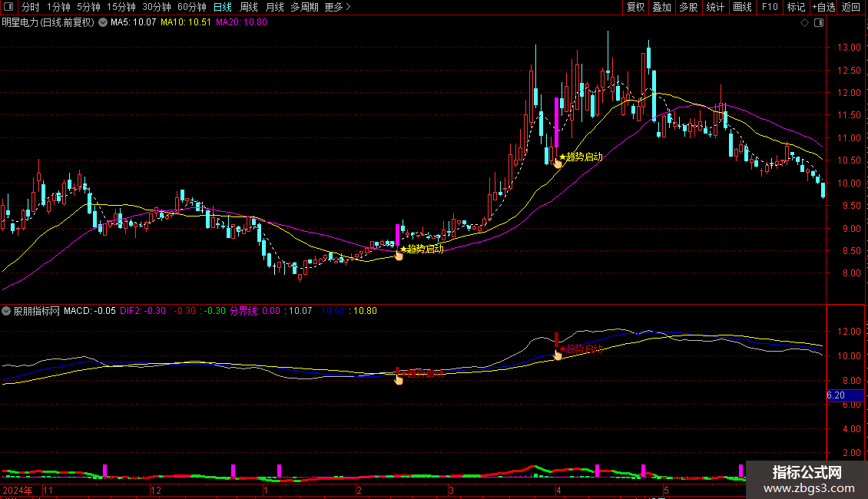
Task: Open the 多周期 multi-period view
Action: [304, 7]
